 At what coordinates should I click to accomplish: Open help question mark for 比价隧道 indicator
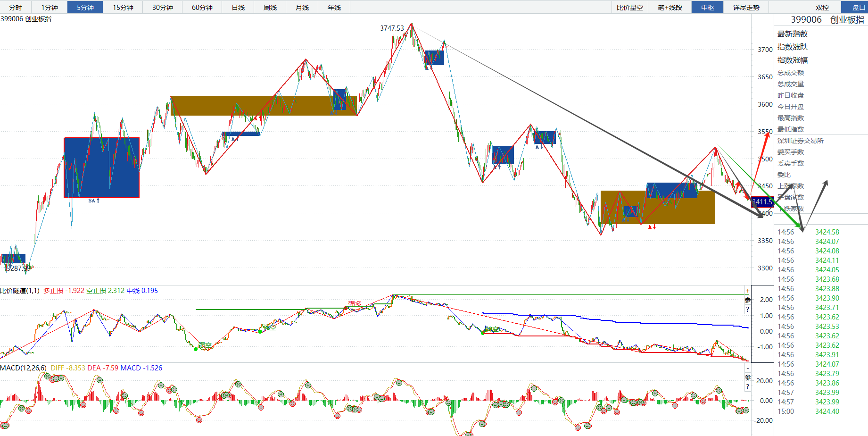pyautogui.click(x=748, y=309)
